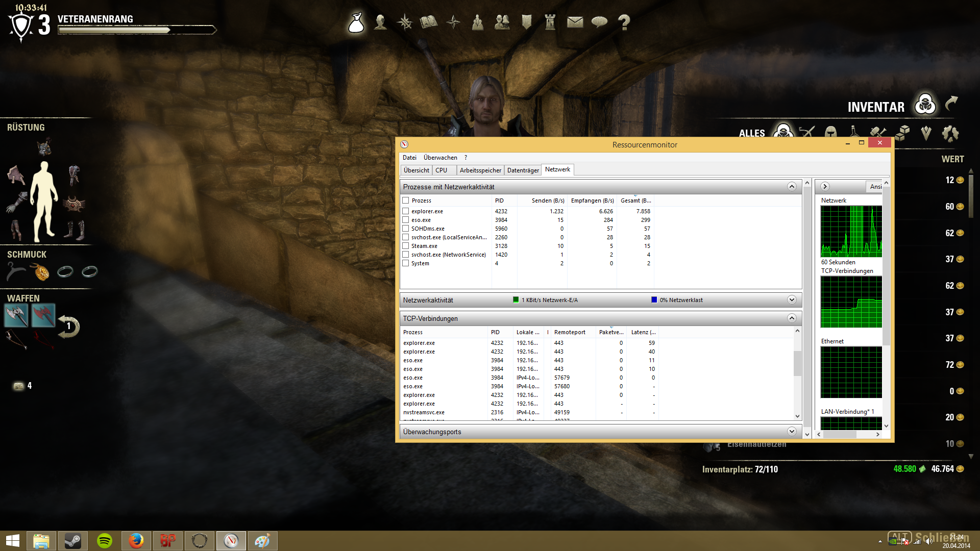Click the weapon swap arrow icon
The width and height of the screenshot is (980, 551).
[68, 327]
